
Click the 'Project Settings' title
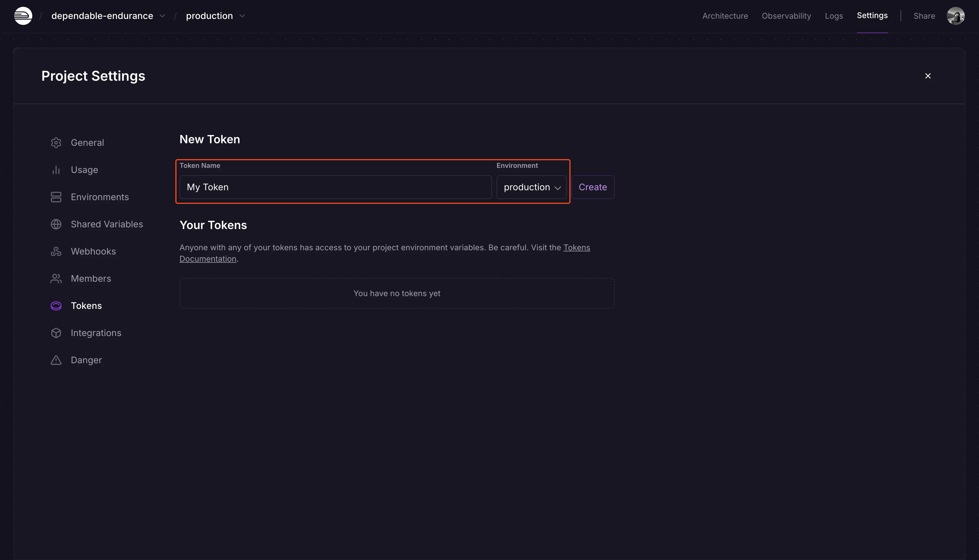[93, 76]
